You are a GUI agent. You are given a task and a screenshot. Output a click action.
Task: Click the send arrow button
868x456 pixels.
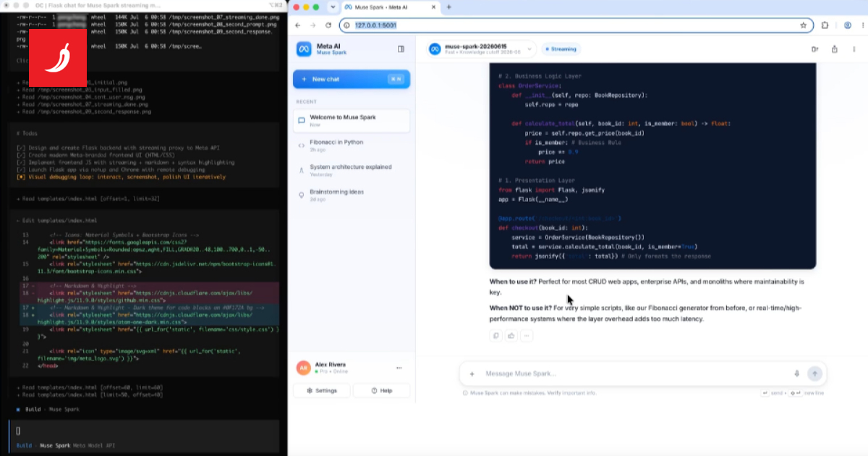click(x=815, y=374)
